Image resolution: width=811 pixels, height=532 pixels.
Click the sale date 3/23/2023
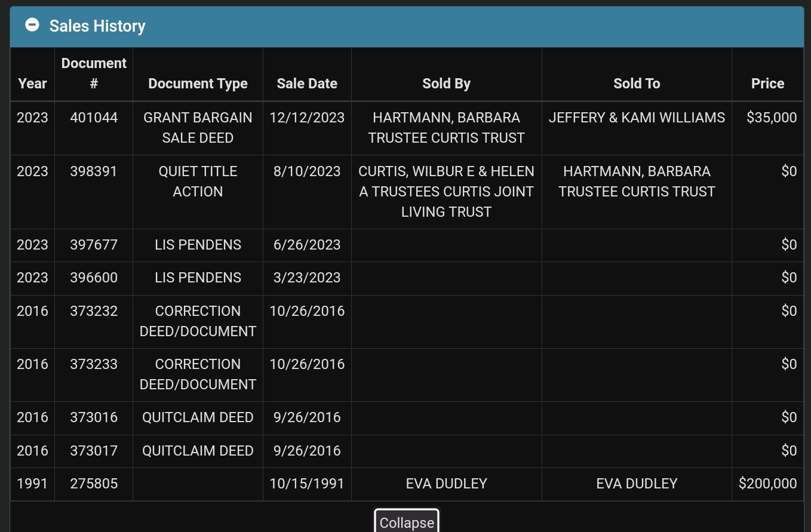pyautogui.click(x=307, y=278)
